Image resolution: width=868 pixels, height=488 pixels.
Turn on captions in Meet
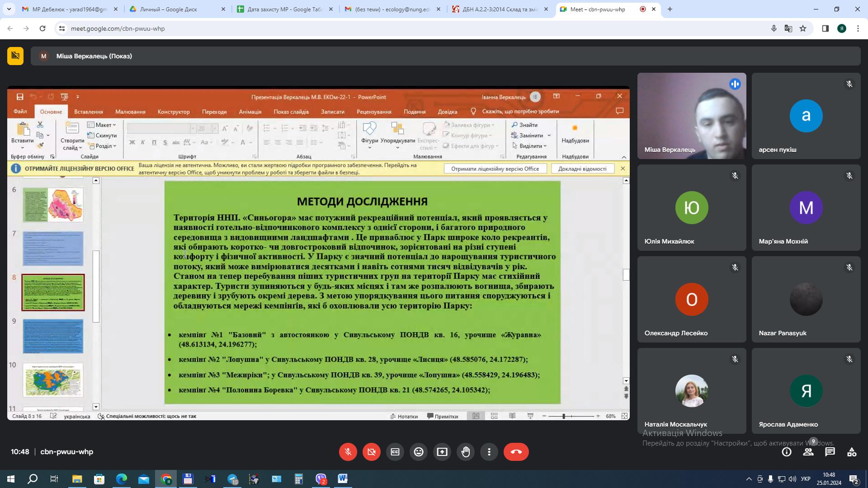395,452
